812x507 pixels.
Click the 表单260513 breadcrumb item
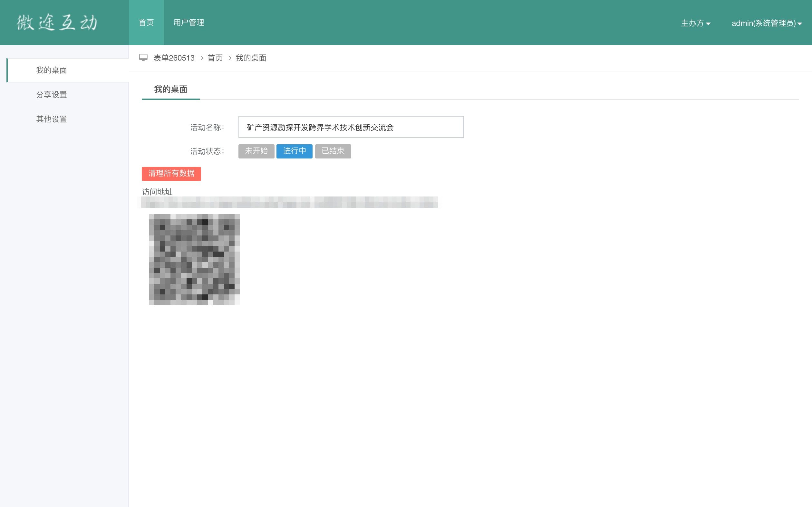point(174,58)
